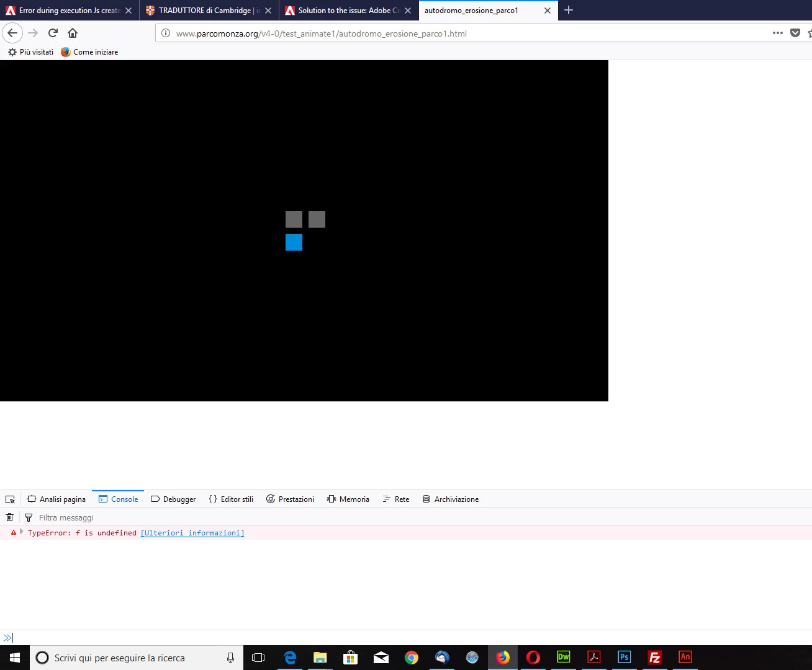Reload the current page
Viewport: 812px width, 670px height.
pos(53,33)
